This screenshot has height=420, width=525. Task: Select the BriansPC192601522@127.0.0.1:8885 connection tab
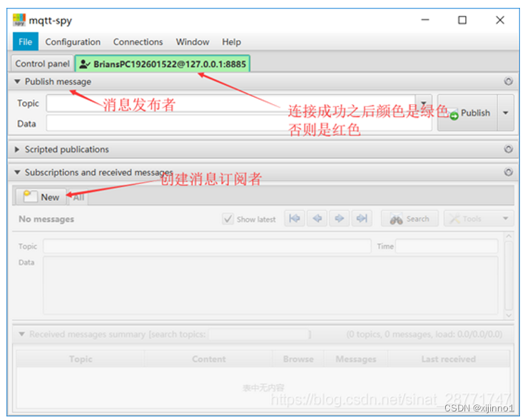click(x=163, y=63)
